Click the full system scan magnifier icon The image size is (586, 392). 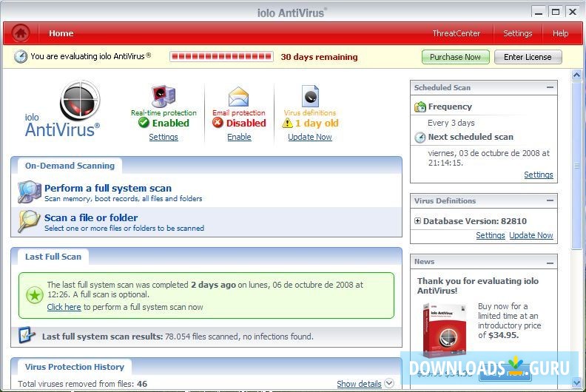[29, 192]
